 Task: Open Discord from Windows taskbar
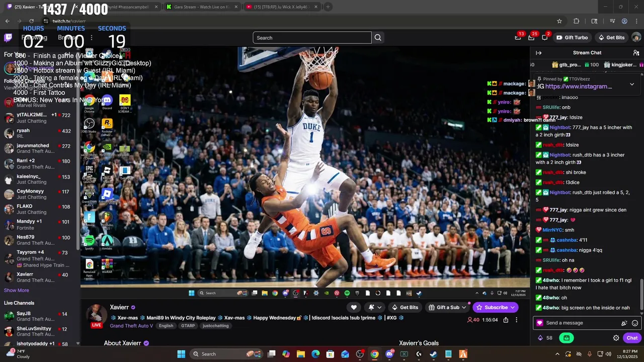pyautogui.click(x=389, y=354)
